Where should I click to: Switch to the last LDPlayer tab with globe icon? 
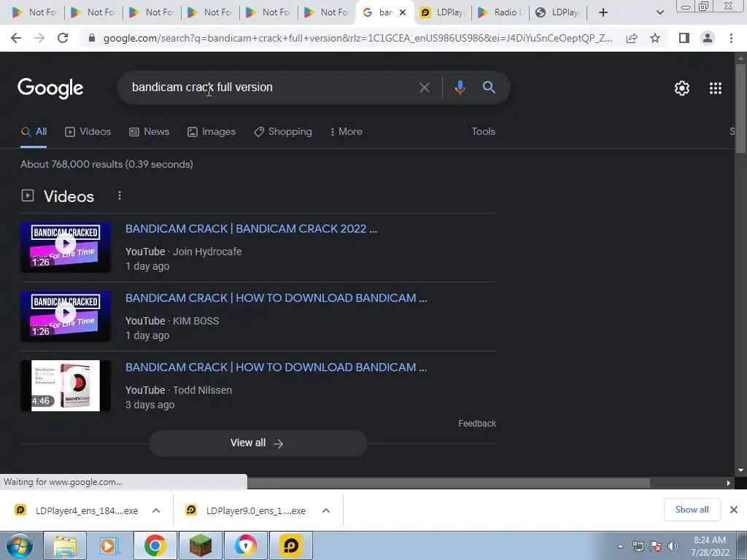pos(558,12)
